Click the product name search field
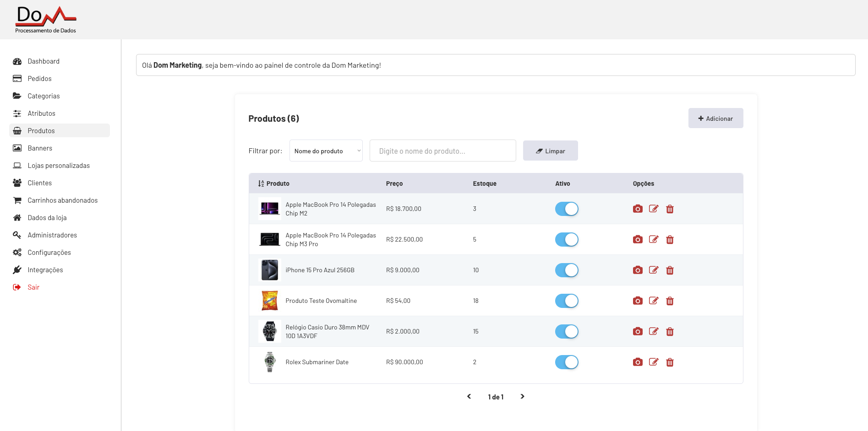Screen dimensions: 868x431 click(x=442, y=151)
